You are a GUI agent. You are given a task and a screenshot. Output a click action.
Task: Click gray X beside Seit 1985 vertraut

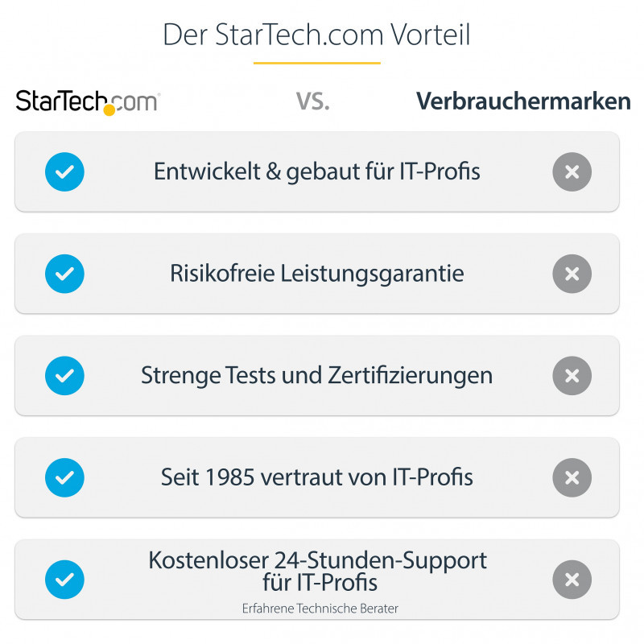coord(572,477)
